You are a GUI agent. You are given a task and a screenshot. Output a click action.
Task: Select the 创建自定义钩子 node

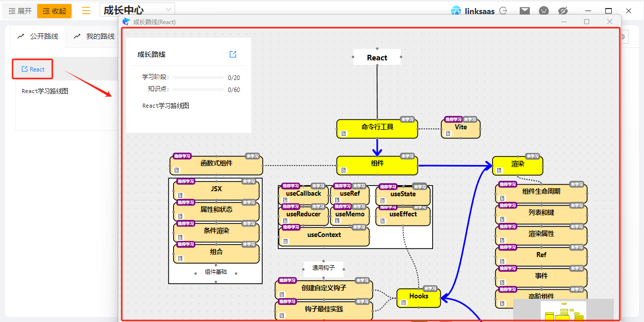[324, 290]
